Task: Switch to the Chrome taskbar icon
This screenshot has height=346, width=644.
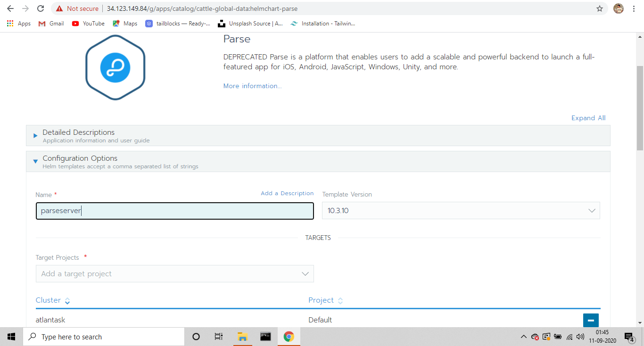Action: pyautogui.click(x=289, y=337)
